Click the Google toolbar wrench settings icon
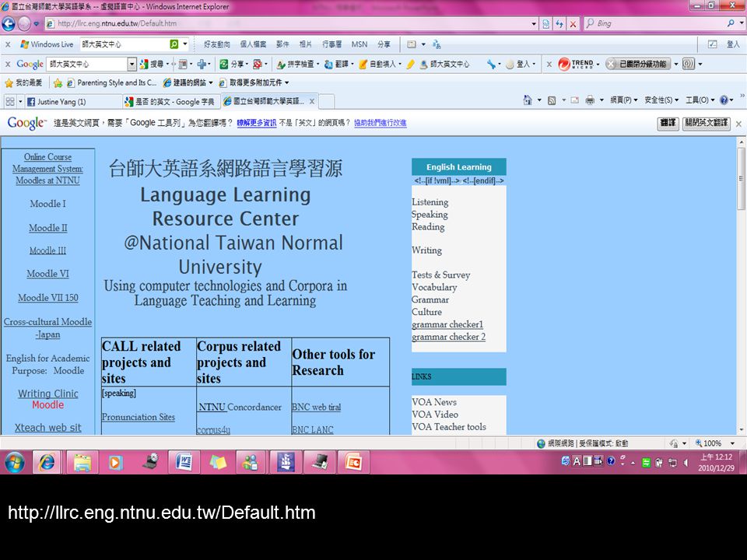This screenshot has height=560, width=747. tap(491, 64)
